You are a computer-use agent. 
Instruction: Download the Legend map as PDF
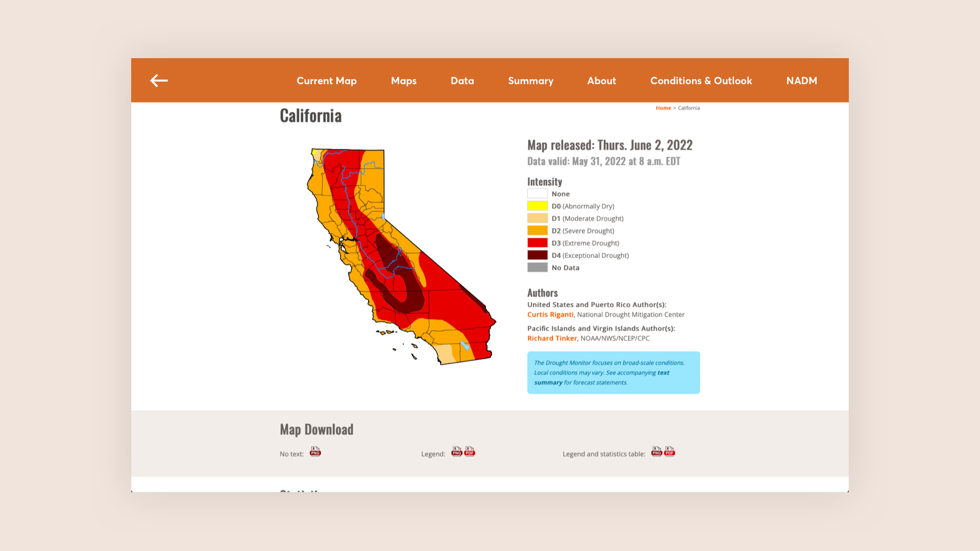click(470, 452)
